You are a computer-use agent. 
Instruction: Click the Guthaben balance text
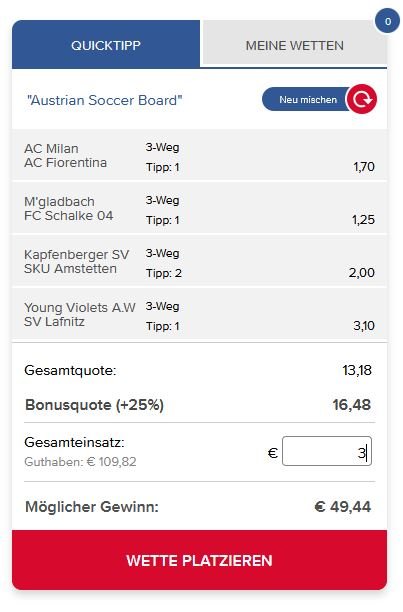(80, 462)
